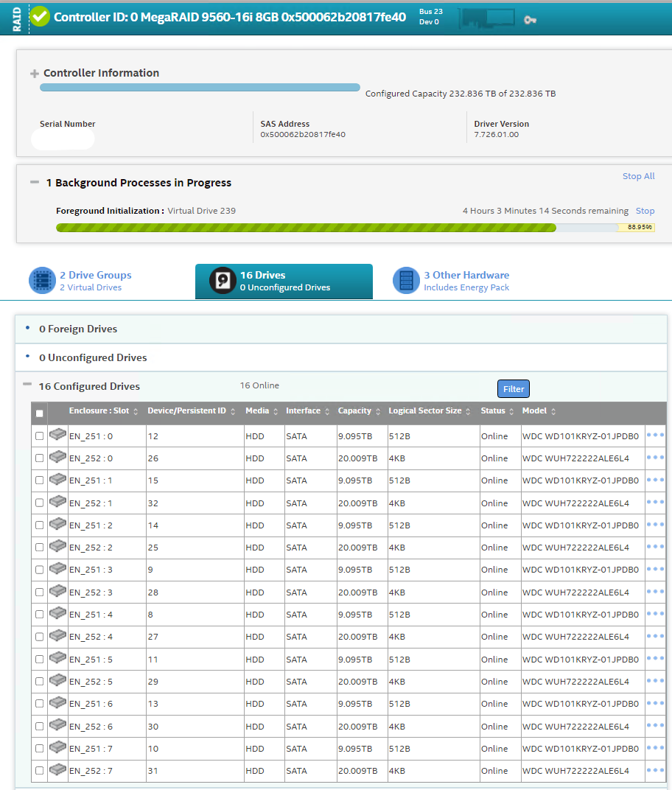Open three-dot actions menu for EN_252 : 7
The image size is (672, 790).
click(655, 770)
